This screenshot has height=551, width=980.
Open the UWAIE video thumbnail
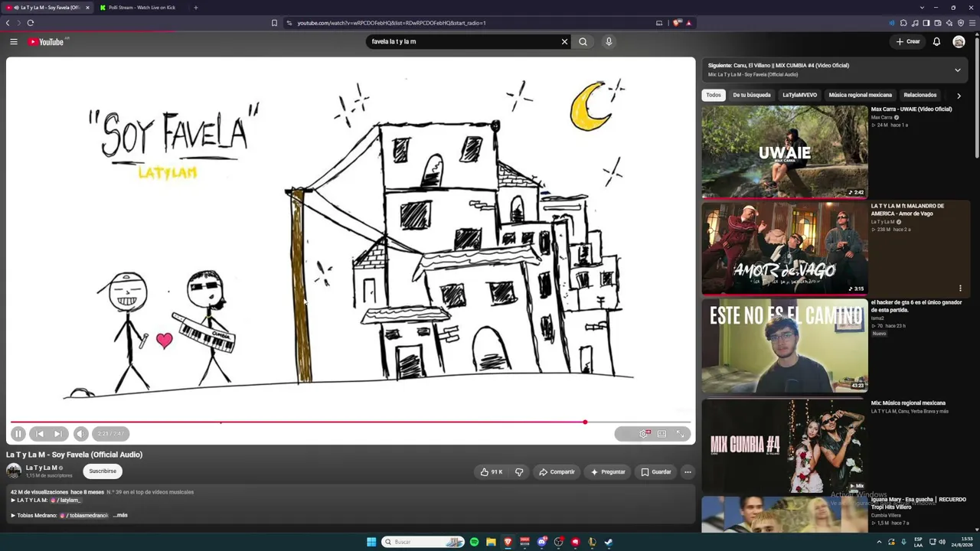(785, 152)
